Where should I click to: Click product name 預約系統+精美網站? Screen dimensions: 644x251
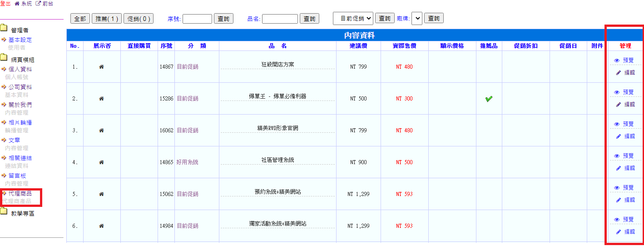277,192
